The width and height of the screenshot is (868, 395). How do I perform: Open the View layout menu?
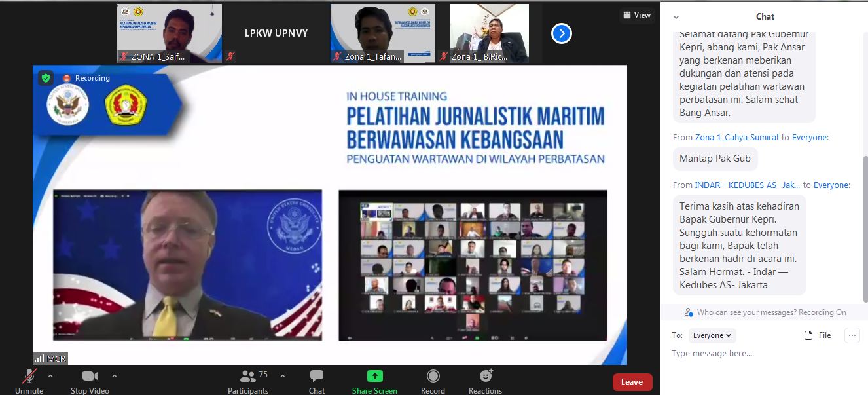(x=636, y=15)
